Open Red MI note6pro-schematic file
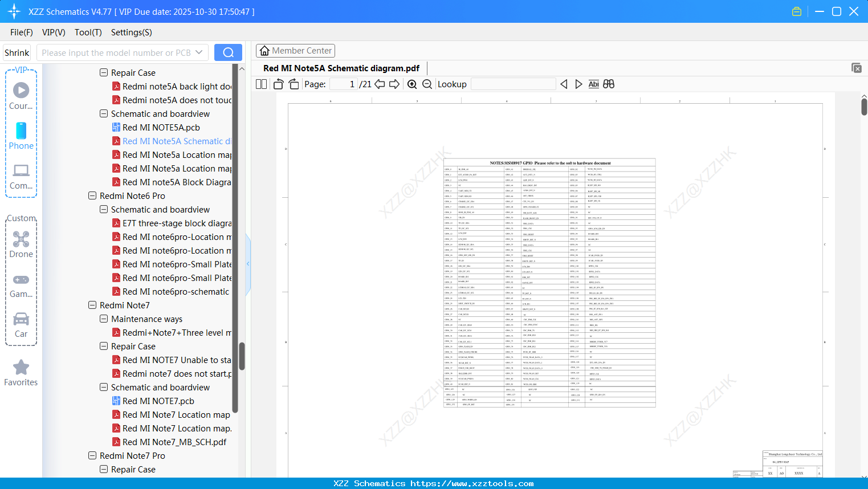This screenshot has height=489, width=868. tap(176, 292)
